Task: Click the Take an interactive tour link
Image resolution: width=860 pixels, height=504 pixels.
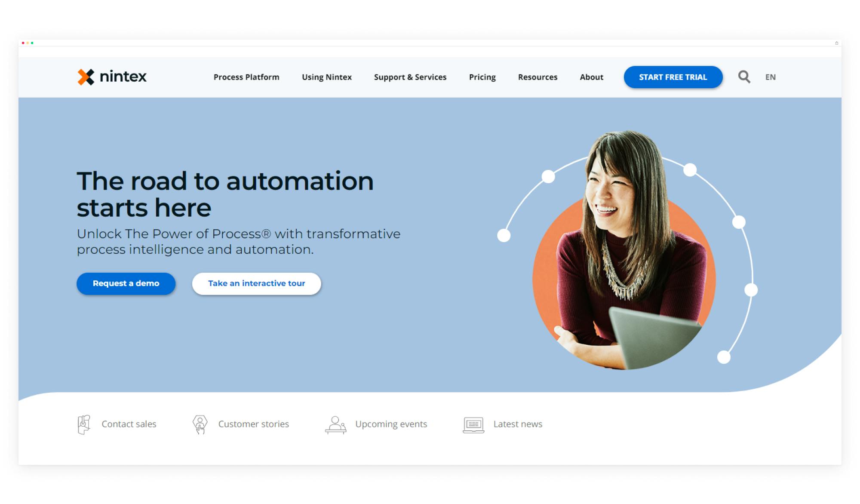Action: click(x=257, y=283)
